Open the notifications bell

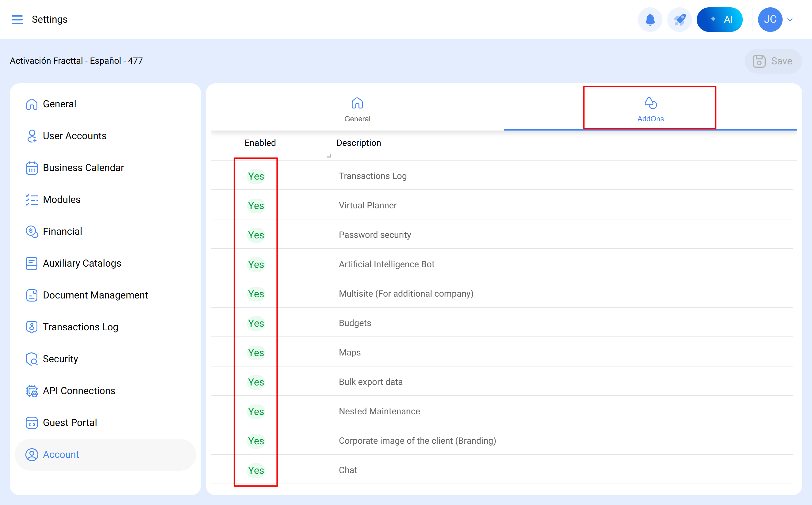pyautogui.click(x=650, y=19)
